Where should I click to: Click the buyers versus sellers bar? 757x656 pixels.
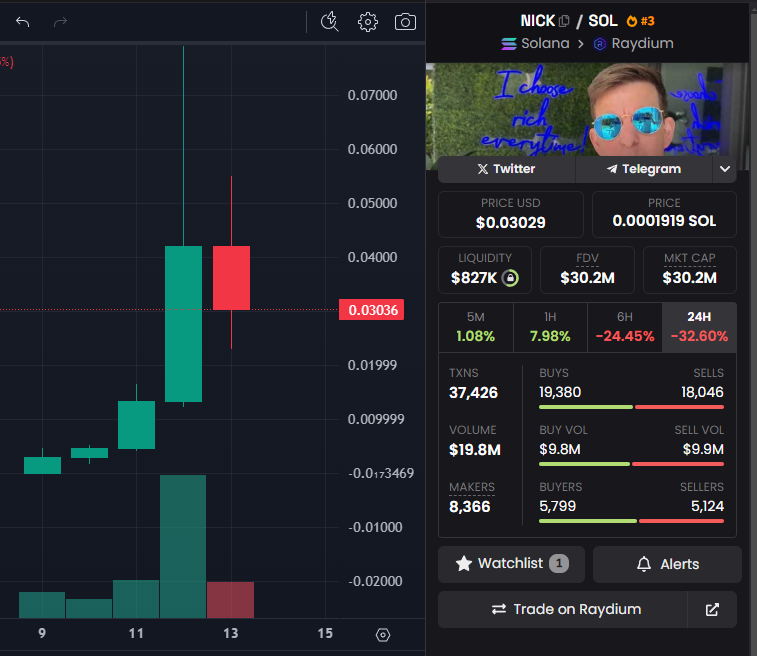tap(631, 521)
